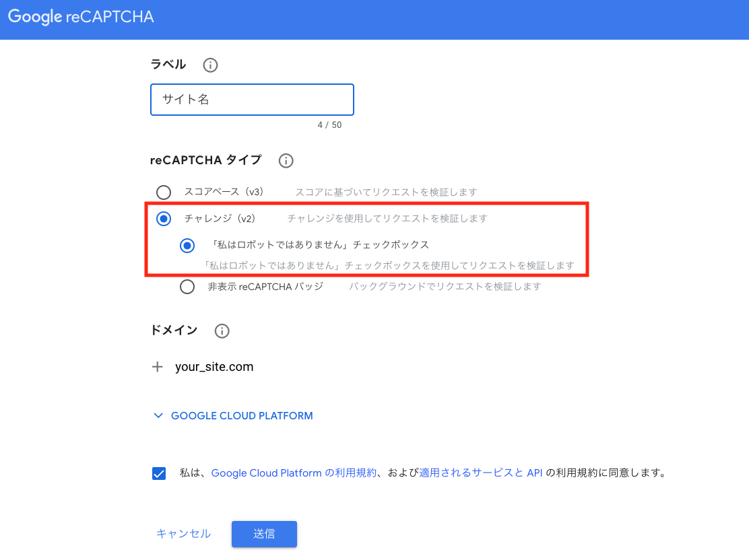Screen dimensions: 749x560
Task: Click text バックグラウンドでリクエストを検証します
Action: (445, 287)
